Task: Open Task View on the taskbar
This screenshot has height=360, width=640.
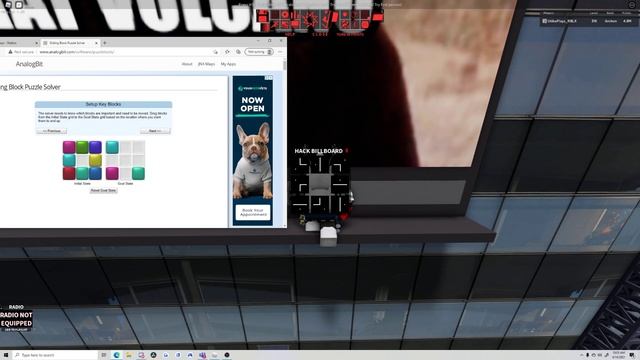Action: click(104, 355)
